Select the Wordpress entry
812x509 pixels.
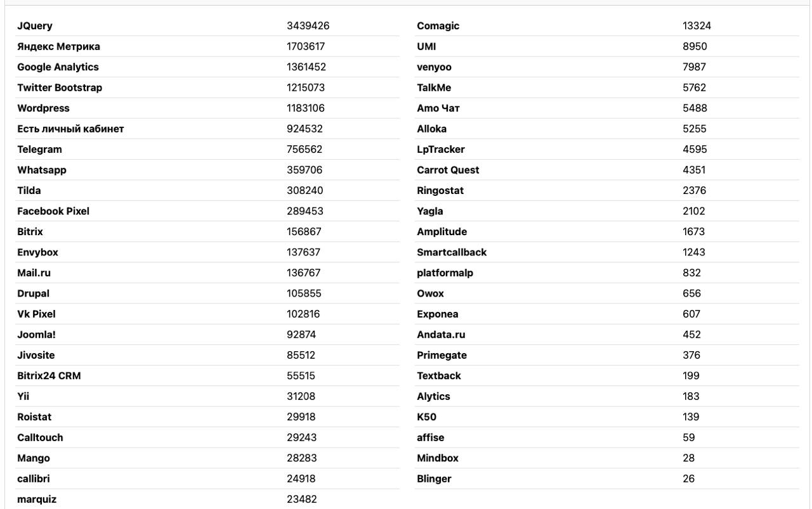click(43, 108)
